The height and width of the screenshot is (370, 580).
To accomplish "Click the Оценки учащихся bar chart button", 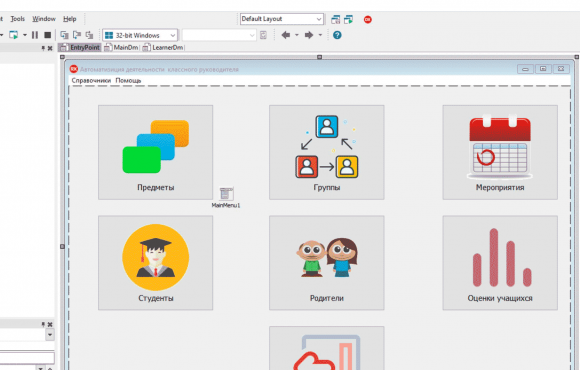I will tap(500, 263).
